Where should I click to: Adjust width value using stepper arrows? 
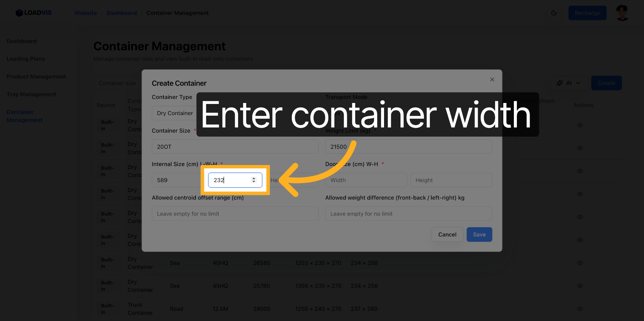[254, 180]
